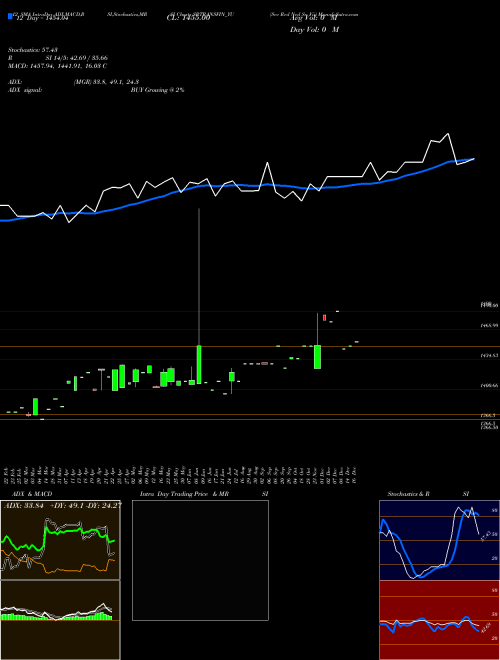The image size is (500, 660).
Task: Click the blue 12 Day SMA legend square
Action: point(10,16)
